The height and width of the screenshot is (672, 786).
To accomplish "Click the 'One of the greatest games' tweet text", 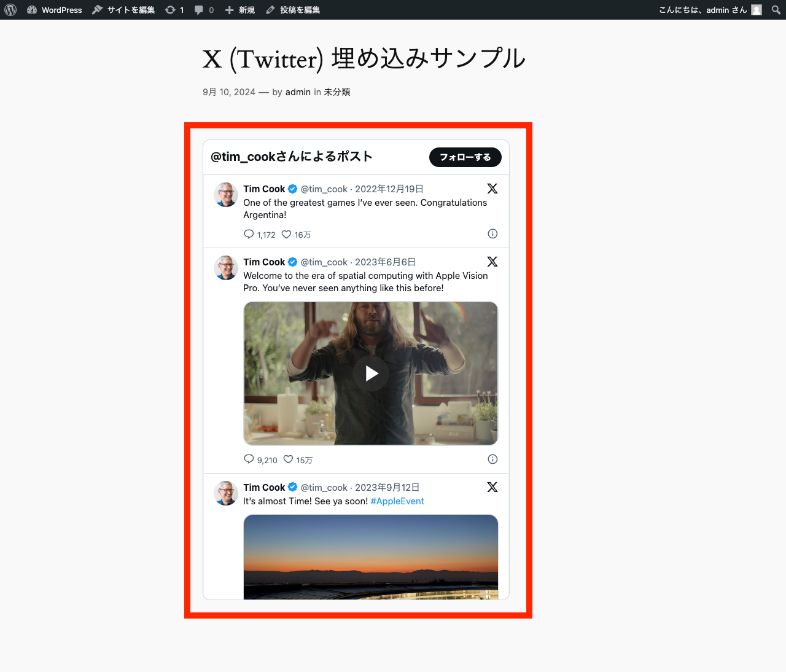I will pyautogui.click(x=365, y=209).
